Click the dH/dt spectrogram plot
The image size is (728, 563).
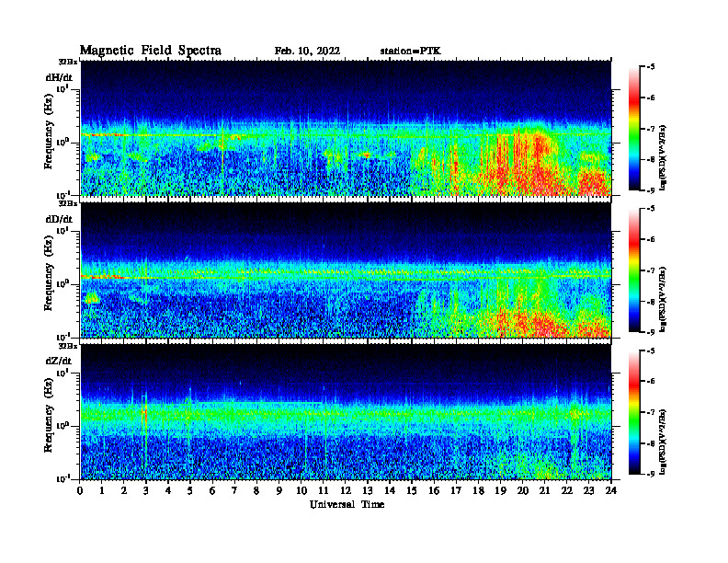pos(346,128)
